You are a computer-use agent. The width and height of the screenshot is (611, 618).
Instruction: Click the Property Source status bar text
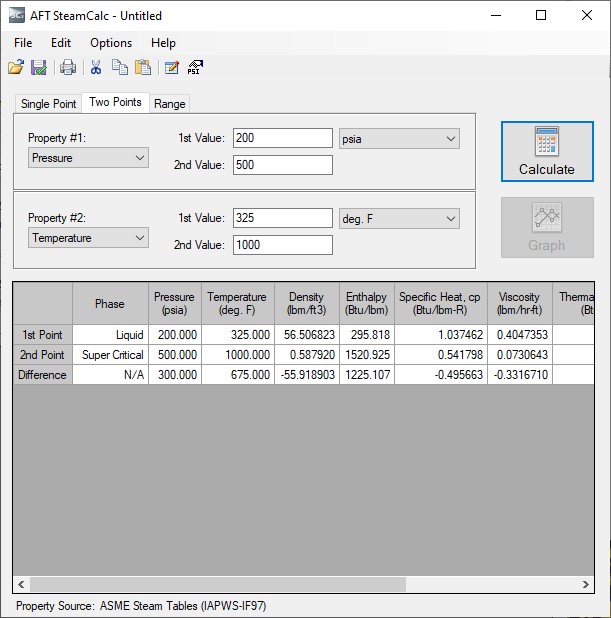pos(141,606)
